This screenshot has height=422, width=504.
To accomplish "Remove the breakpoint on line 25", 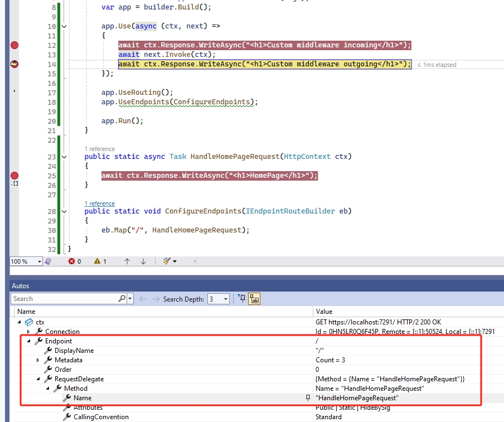I will pyautogui.click(x=14, y=176).
